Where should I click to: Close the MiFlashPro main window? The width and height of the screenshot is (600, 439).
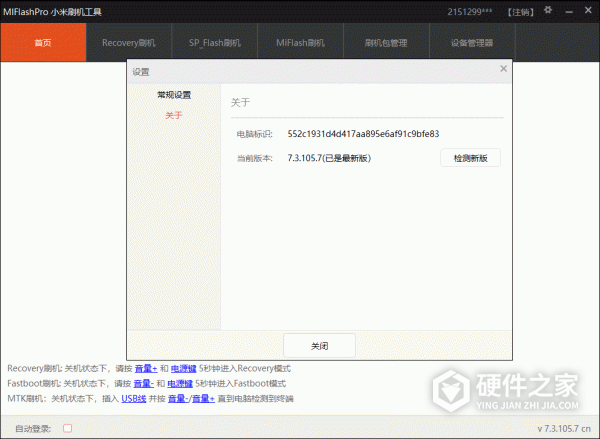tap(588, 10)
